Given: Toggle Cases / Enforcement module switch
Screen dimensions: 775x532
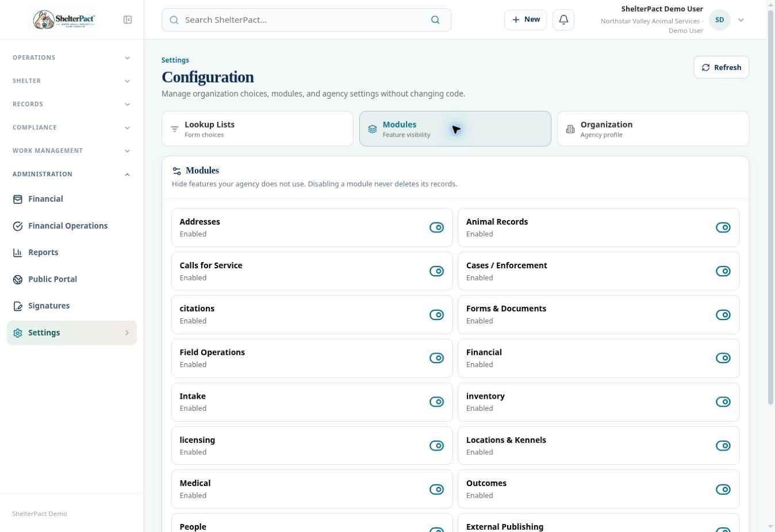Looking at the screenshot, I should (x=723, y=271).
